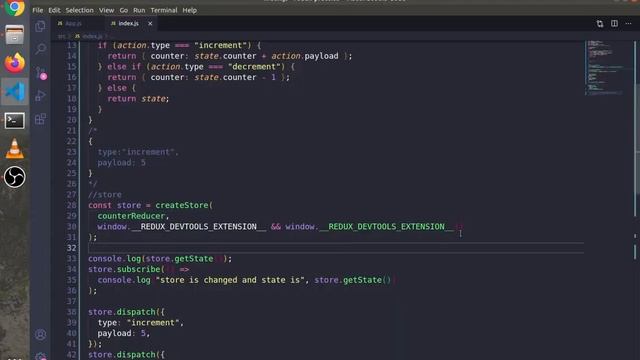Open the Run and Debug view
The width and height of the screenshot is (640, 360).
coord(40,96)
